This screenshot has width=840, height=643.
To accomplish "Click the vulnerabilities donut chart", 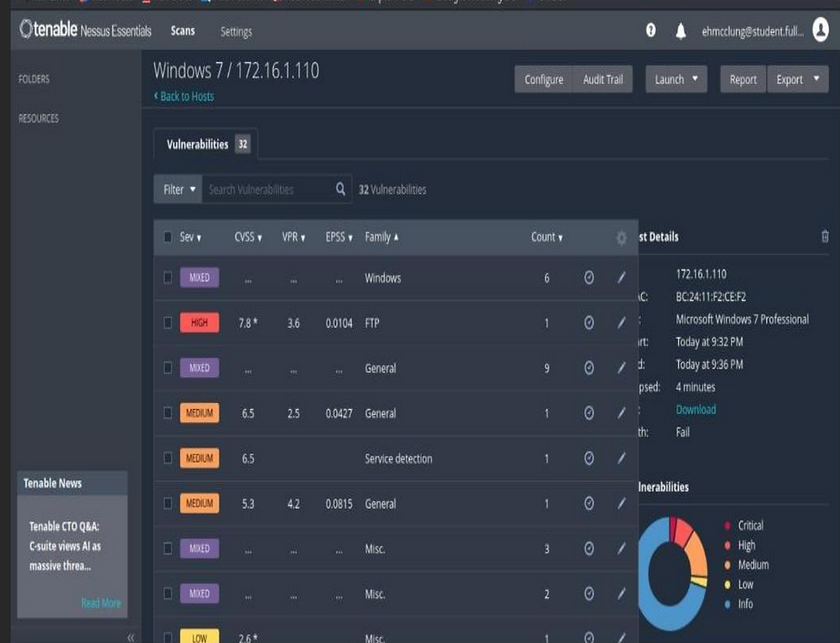I will [672, 574].
